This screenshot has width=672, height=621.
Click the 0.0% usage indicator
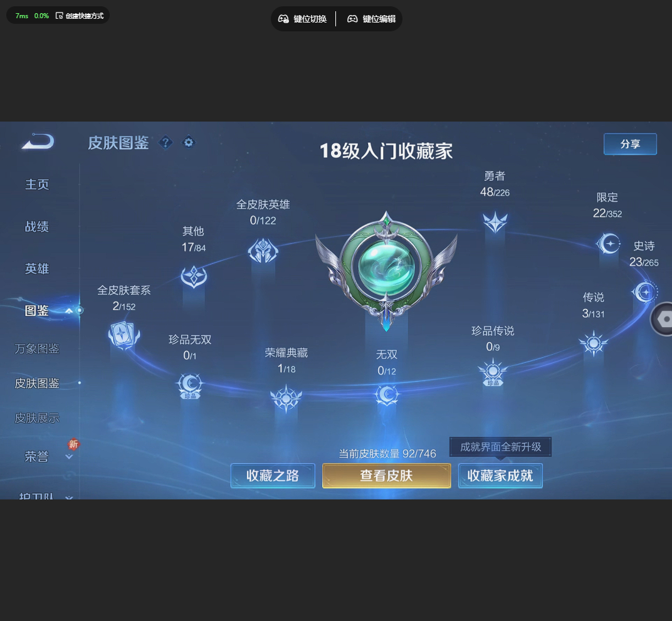[41, 16]
